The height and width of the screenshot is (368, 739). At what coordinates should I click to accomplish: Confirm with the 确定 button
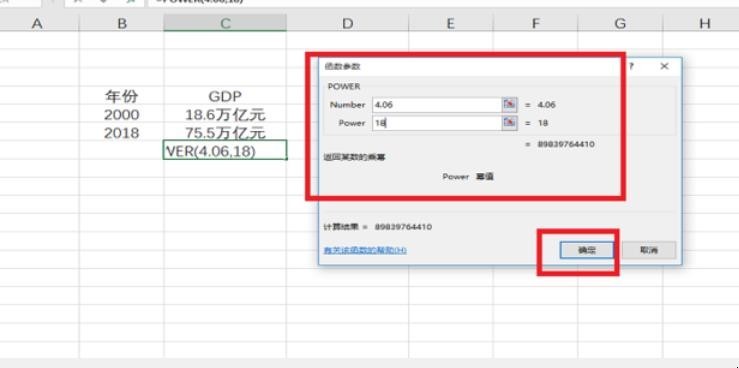pyautogui.click(x=587, y=250)
